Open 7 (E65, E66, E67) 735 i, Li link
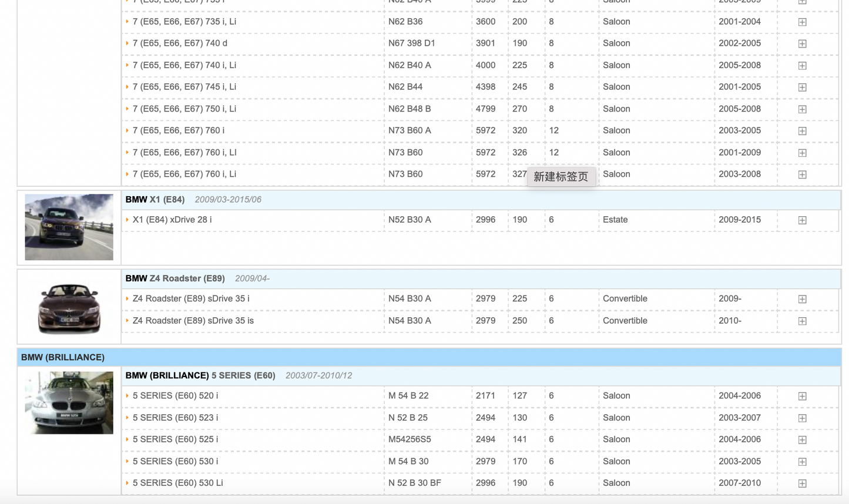 coord(184,22)
